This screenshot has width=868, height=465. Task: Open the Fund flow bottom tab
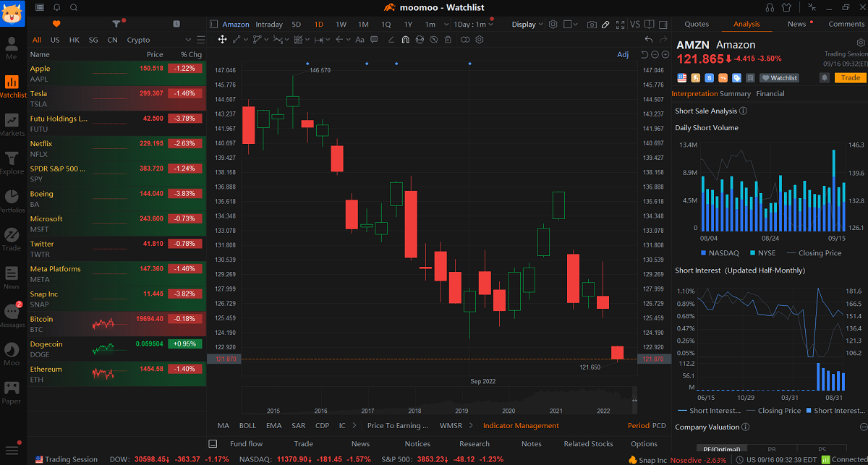pos(246,444)
